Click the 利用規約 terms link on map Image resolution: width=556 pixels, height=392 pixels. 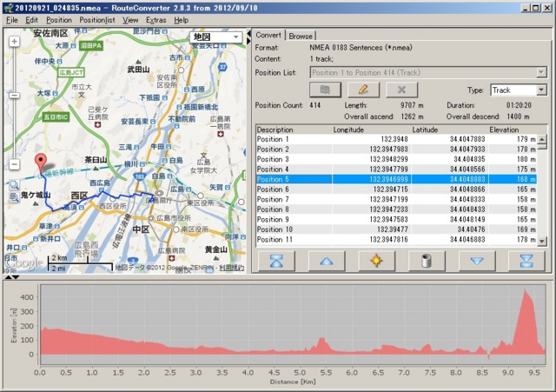point(232,268)
